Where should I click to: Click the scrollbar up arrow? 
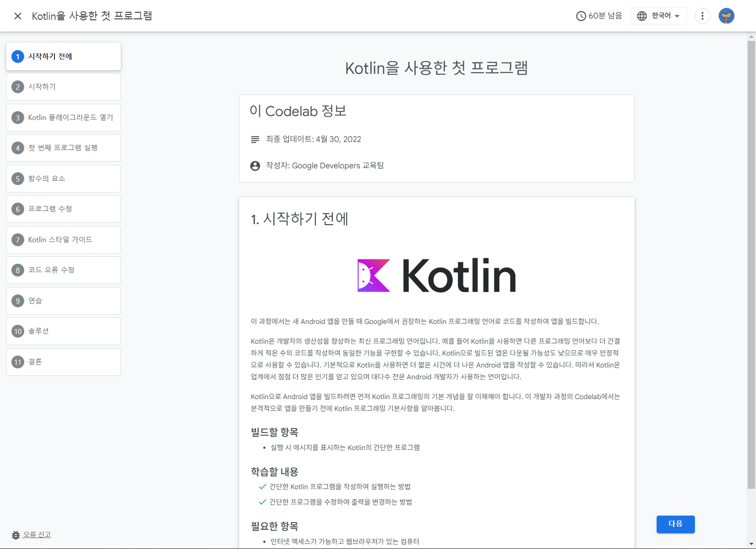tap(751, 37)
